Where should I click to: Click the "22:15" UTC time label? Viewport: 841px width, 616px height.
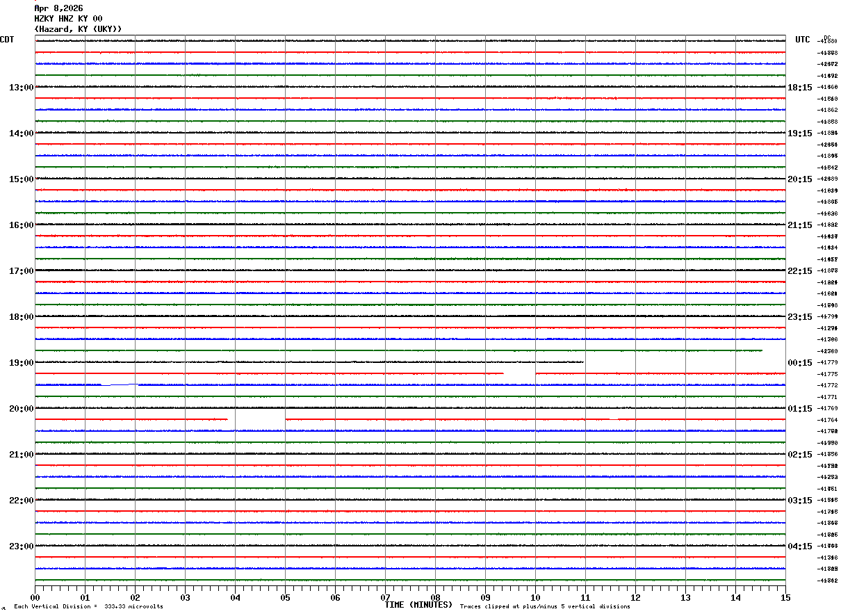coord(800,271)
